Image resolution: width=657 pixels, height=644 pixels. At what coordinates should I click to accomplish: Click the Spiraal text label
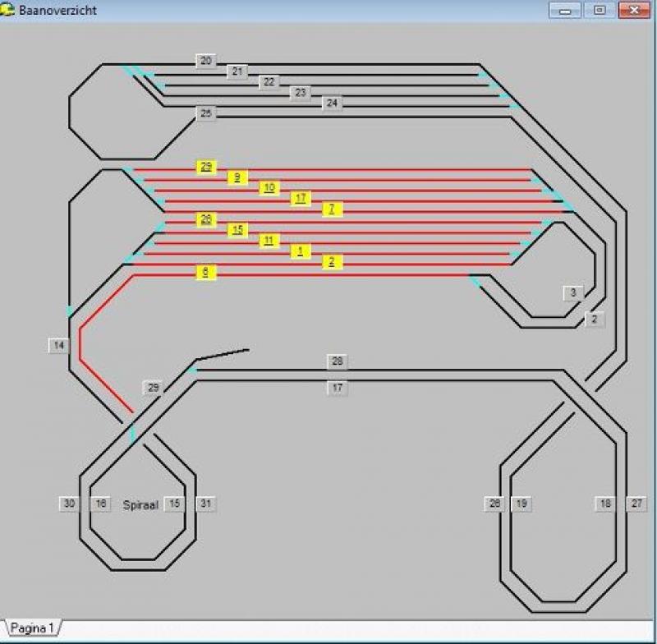[x=140, y=505]
